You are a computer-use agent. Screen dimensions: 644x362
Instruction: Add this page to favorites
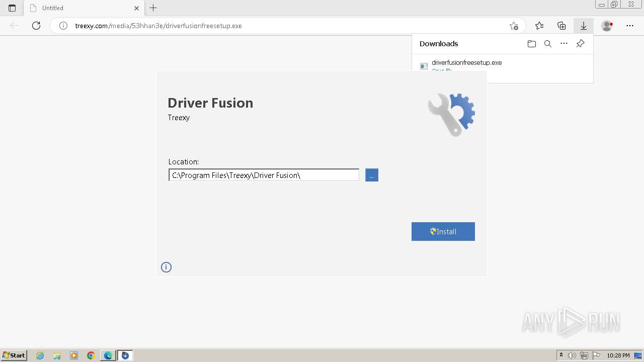pyautogui.click(x=514, y=26)
